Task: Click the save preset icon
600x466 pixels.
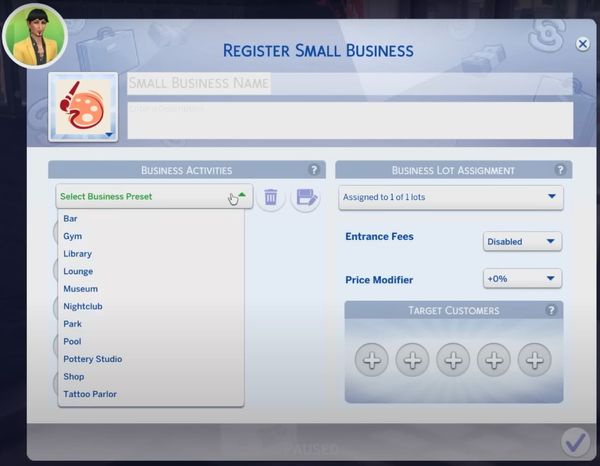Action: 305,198
